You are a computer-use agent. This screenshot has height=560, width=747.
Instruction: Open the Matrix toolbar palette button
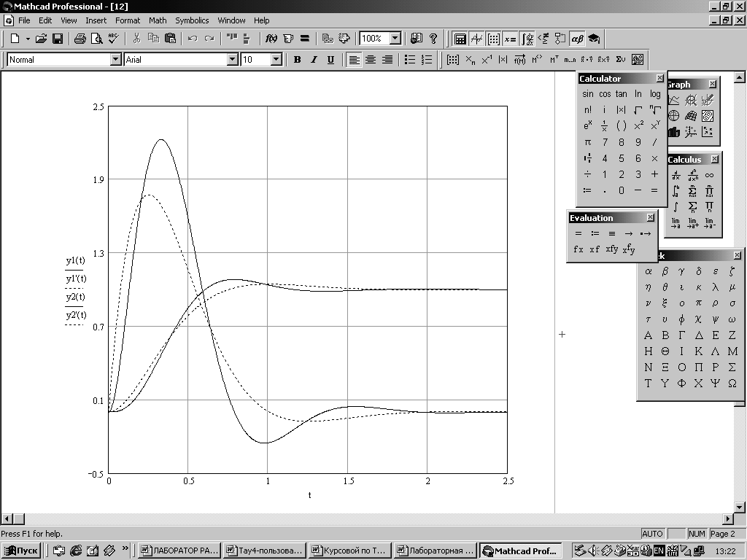494,39
